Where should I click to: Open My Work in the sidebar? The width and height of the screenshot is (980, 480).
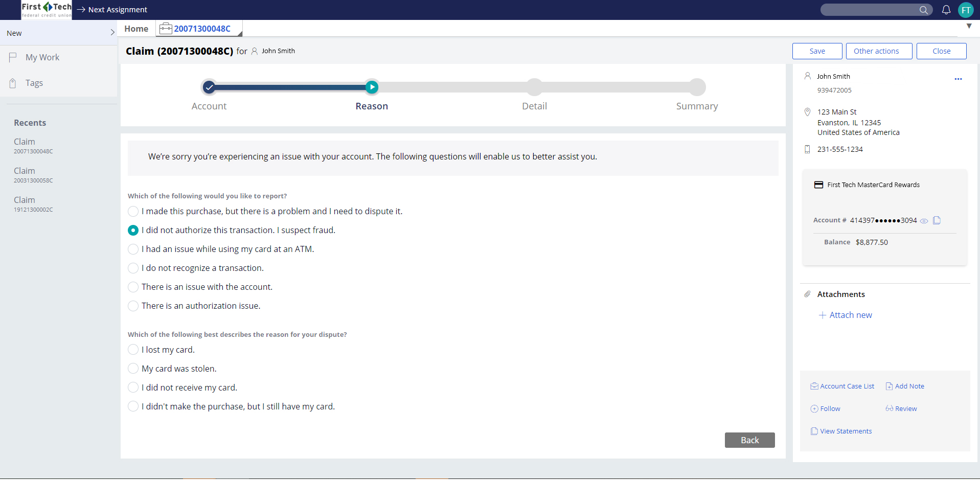click(x=42, y=57)
